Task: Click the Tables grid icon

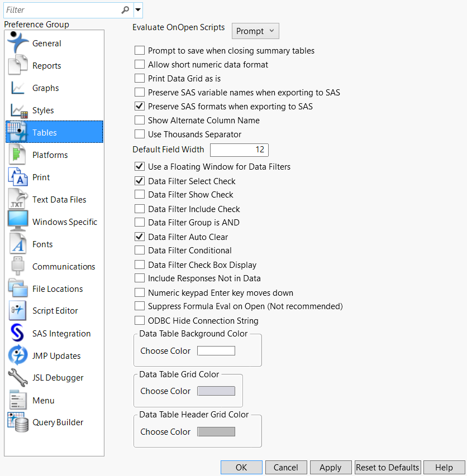Action: [18, 132]
